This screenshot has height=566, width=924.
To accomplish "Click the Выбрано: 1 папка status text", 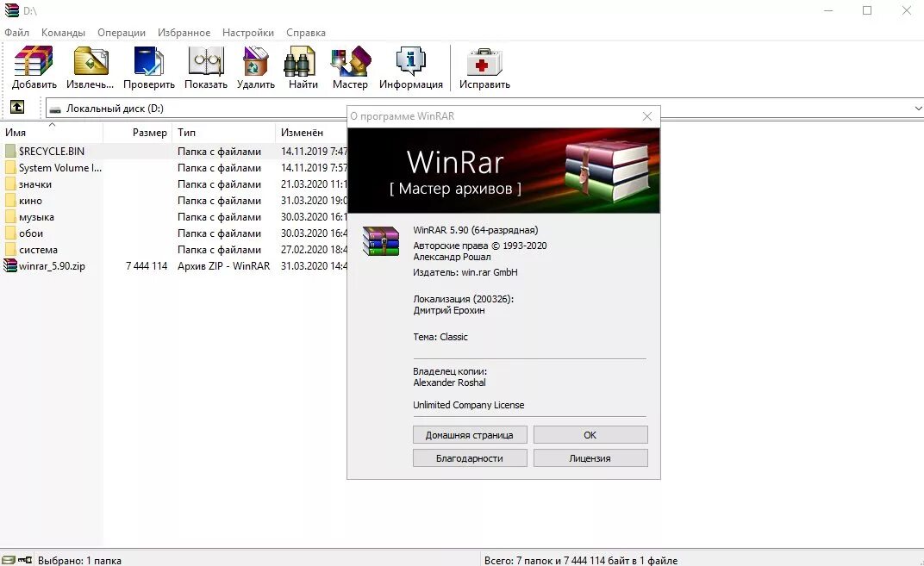I will [x=79, y=561].
